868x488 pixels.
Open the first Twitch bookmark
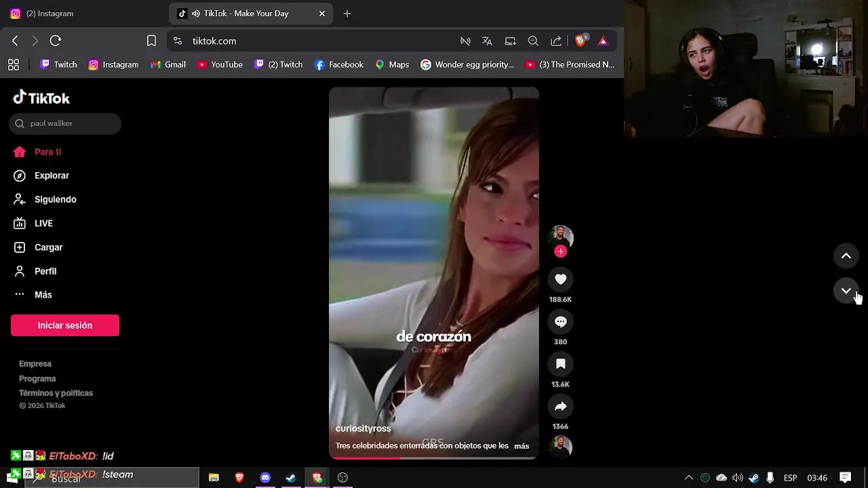coord(58,64)
